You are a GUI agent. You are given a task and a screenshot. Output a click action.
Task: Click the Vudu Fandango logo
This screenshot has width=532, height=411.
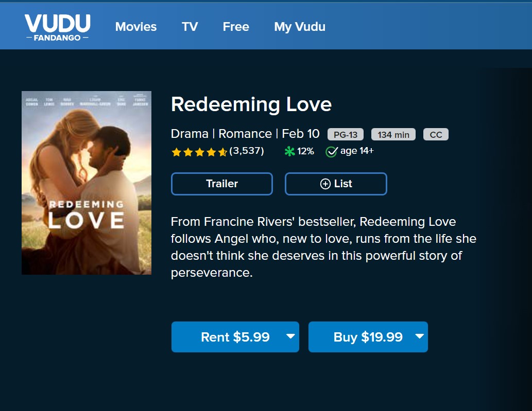(57, 27)
